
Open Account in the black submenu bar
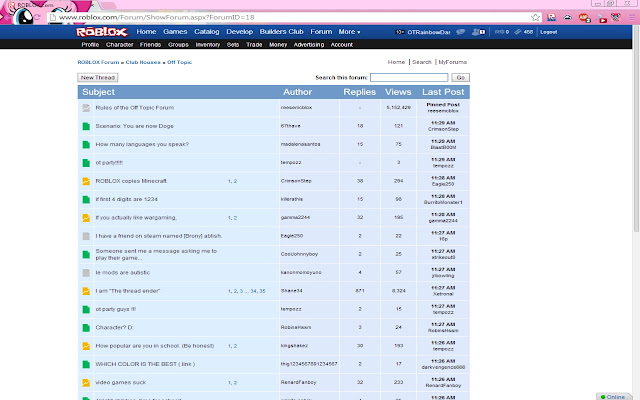coord(342,44)
